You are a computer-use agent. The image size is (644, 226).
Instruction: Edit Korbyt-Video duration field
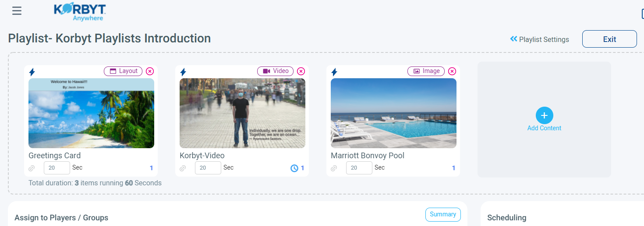pos(208,168)
